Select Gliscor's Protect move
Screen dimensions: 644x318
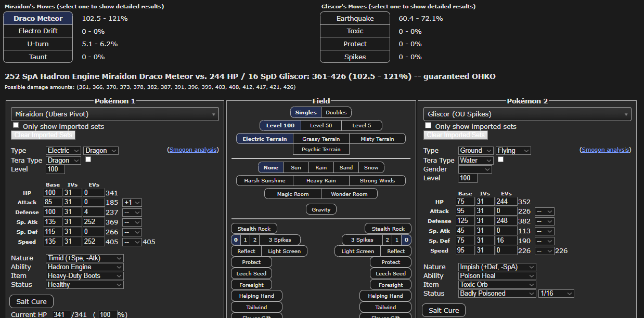(355, 44)
